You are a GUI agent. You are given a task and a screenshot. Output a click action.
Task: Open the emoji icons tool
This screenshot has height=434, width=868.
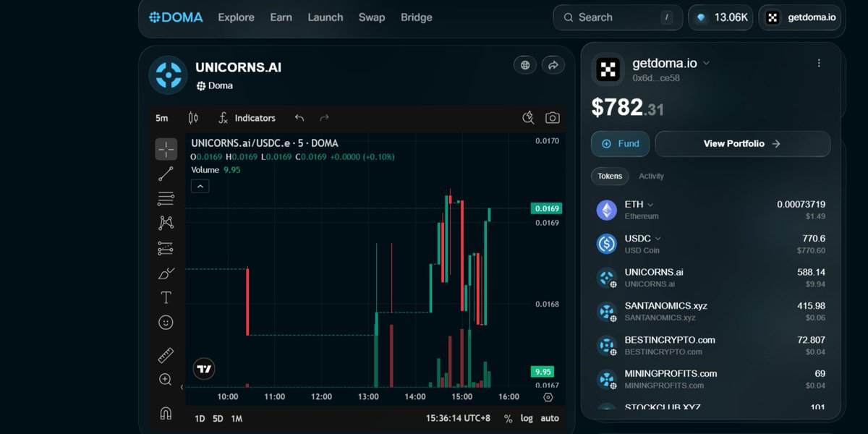(166, 323)
